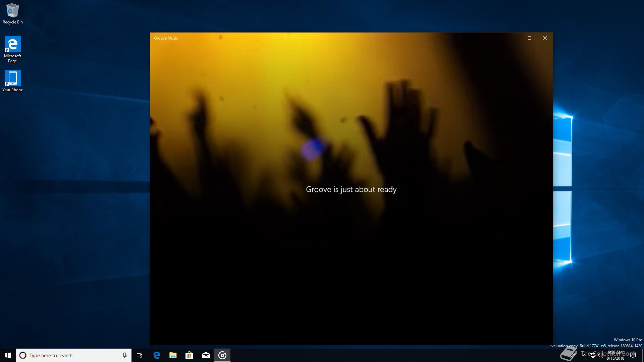Open Task View from the taskbar
The width and height of the screenshot is (644, 362).
(140, 355)
